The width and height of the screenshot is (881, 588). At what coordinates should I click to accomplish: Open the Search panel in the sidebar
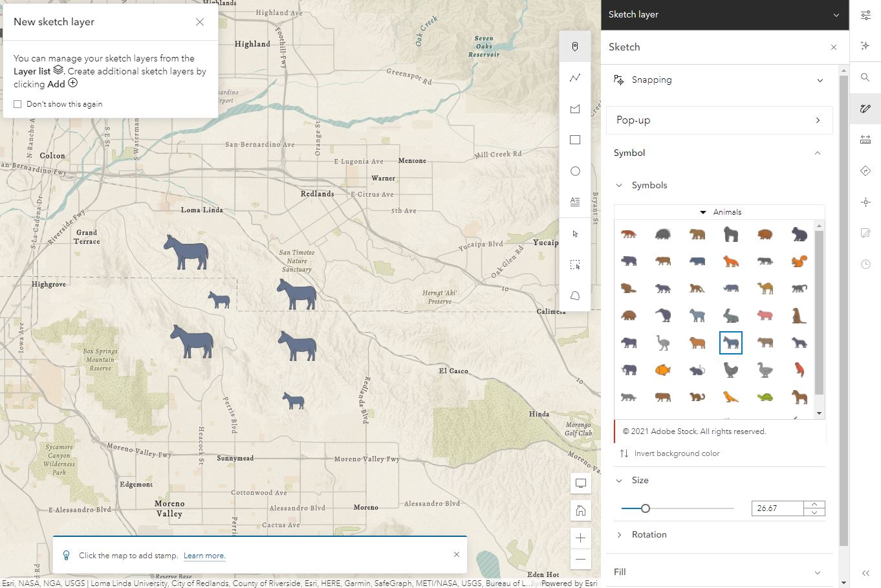pyautogui.click(x=865, y=78)
